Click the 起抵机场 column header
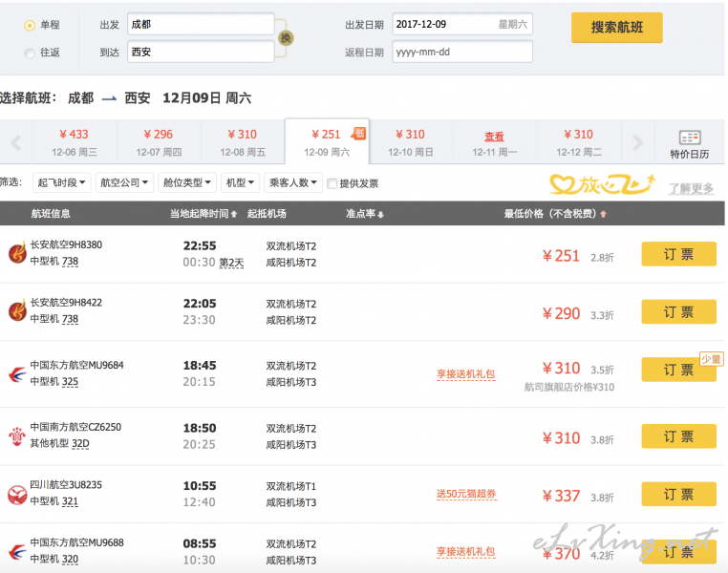 pyautogui.click(x=267, y=213)
